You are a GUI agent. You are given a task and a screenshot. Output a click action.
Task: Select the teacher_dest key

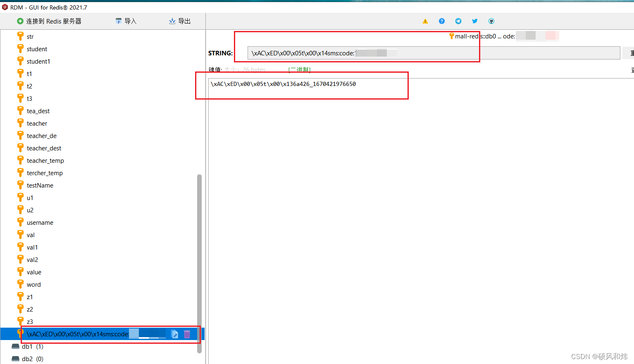44,148
